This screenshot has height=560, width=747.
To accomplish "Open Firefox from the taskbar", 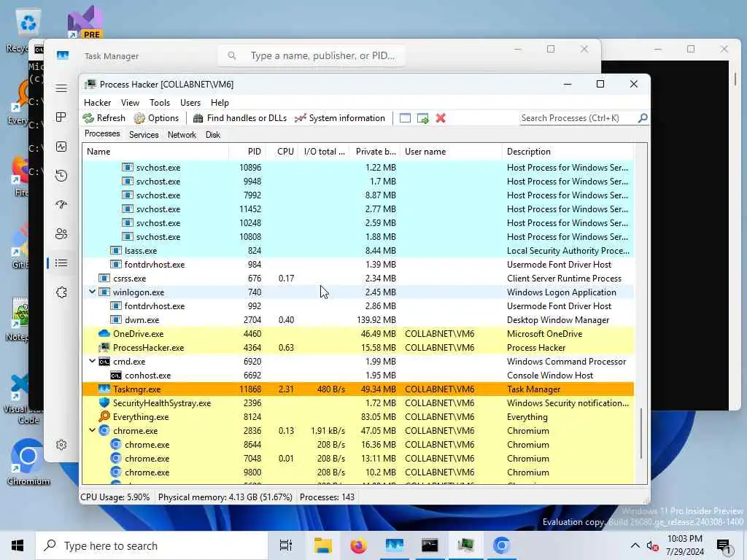I will (x=359, y=545).
